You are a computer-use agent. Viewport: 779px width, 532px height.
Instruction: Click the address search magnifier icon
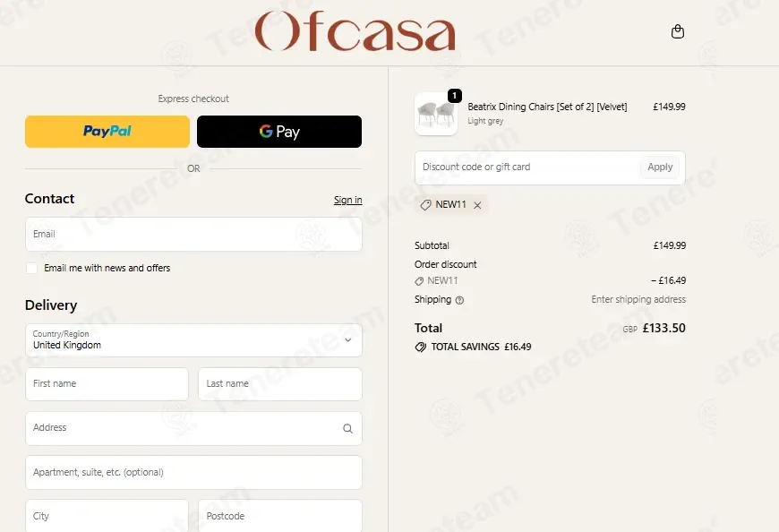click(x=347, y=428)
